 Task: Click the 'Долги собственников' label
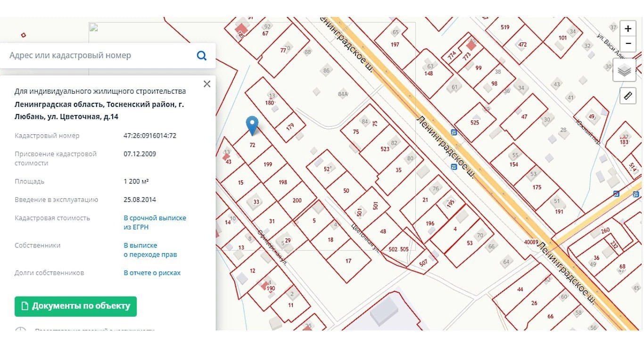(x=49, y=273)
